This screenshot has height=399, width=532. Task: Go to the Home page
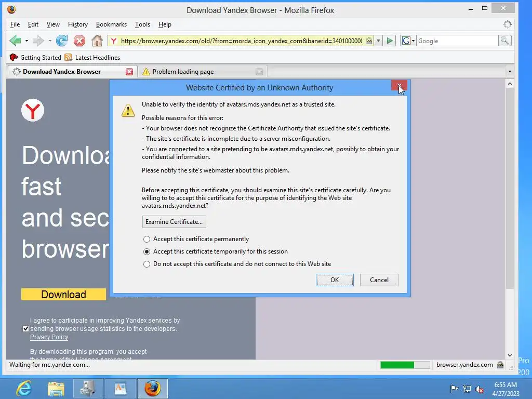[97, 41]
